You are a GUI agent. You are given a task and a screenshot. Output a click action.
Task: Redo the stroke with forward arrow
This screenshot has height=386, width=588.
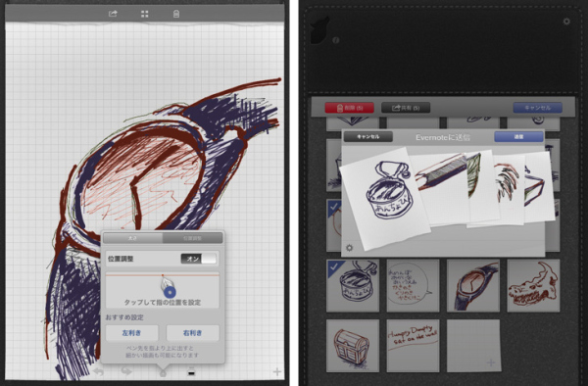[126, 371]
